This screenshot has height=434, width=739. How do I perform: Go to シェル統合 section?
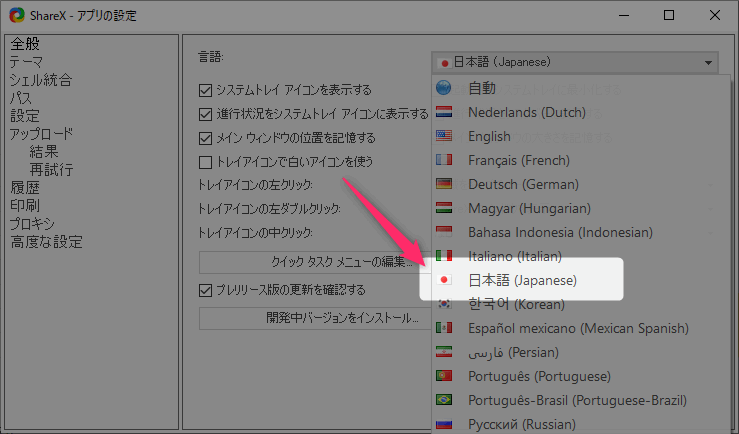click(x=41, y=80)
